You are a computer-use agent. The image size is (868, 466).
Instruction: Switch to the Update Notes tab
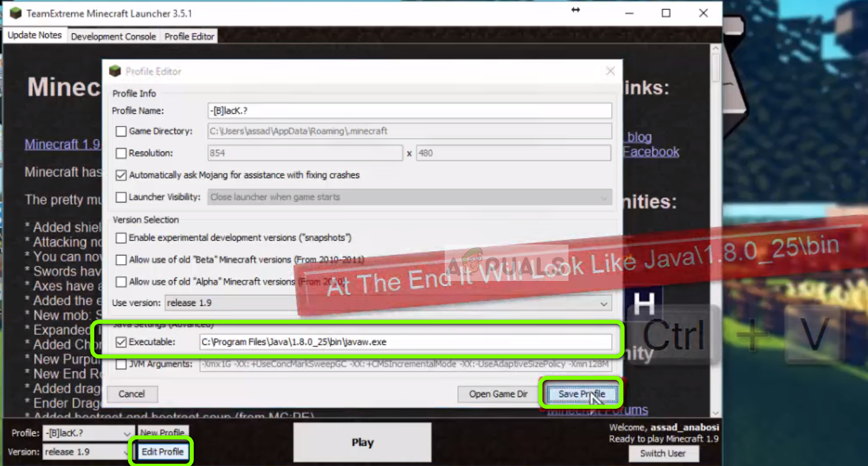click(35, 35)
